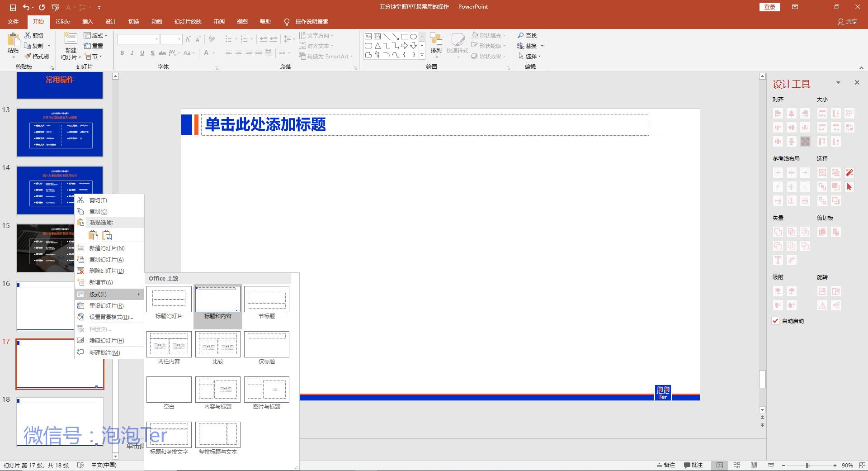Open the design tools pane options arrow
Viewport: 868px width, 471px height.
click(x=838, y=82)
